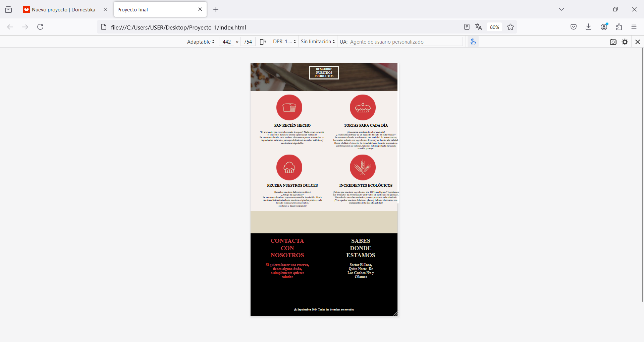The width and height of the screenshot is (644, 342).
Task: Open the extensions puzzle icon
Action: (x=619, y=27)
